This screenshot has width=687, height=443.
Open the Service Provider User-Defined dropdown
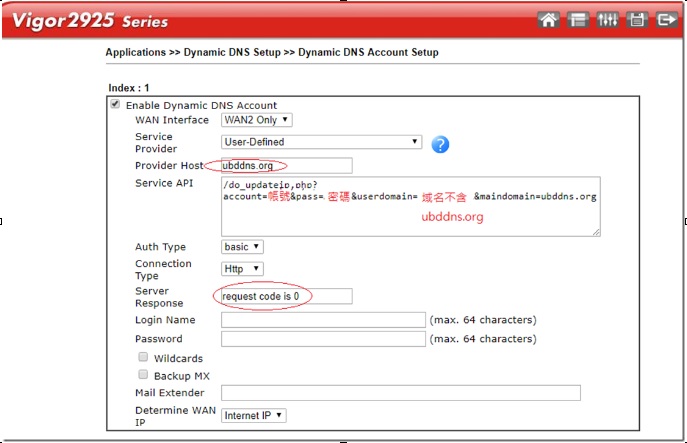pyautogui.click(x=321, y=142)
